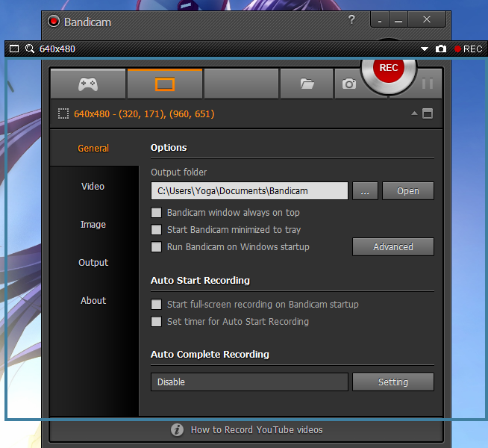Open How to Record YouTube videos link
Screen dimensions: 488x448
[x=257, y=430]
